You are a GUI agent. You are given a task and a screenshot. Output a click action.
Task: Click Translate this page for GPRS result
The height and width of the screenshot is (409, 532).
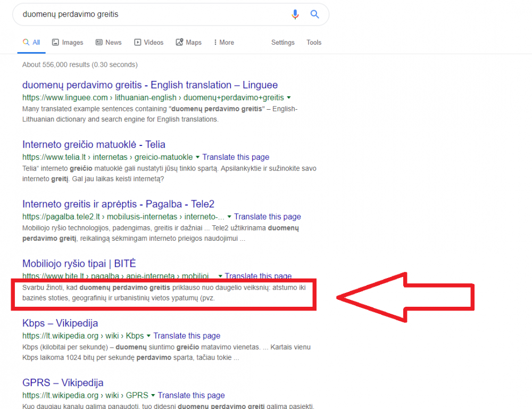click(191, 395)
